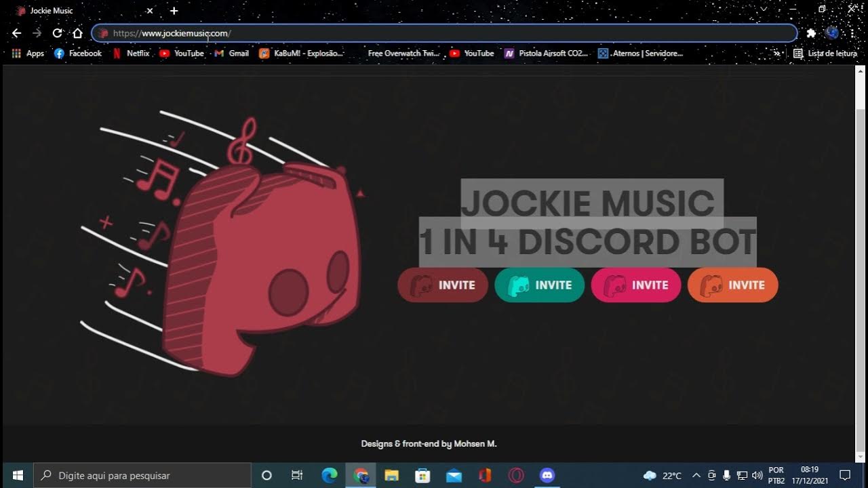Open the POR PTB2 language selector
Screen dimensions: 868x488
[x=776, y=476]
